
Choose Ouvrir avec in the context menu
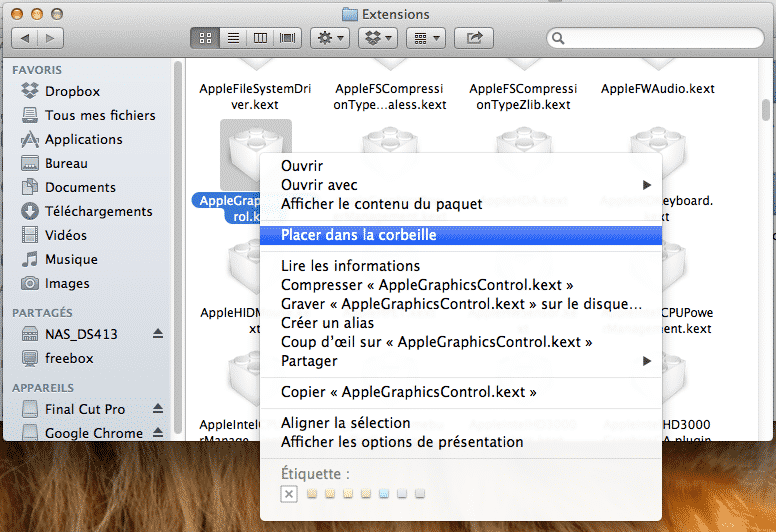461,185
